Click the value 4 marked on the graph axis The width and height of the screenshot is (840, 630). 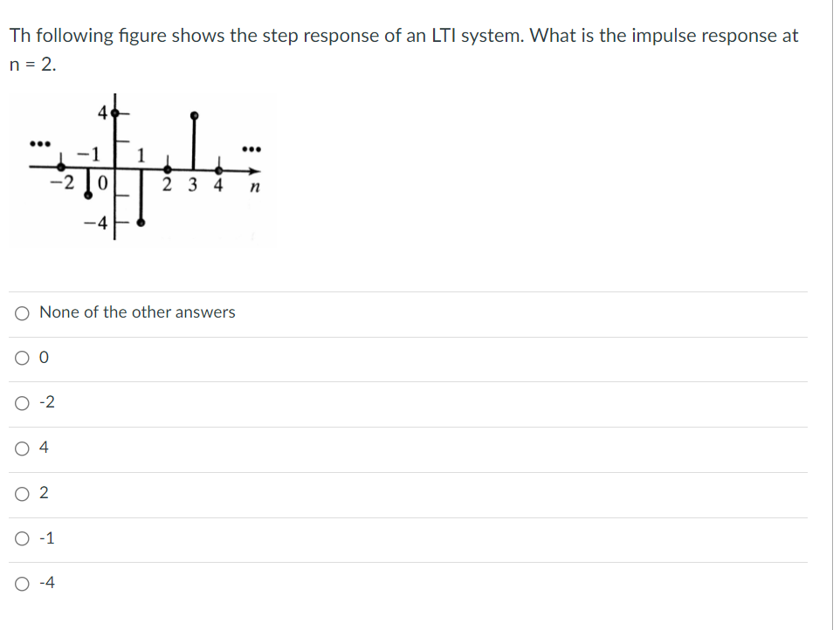point(102,112)
